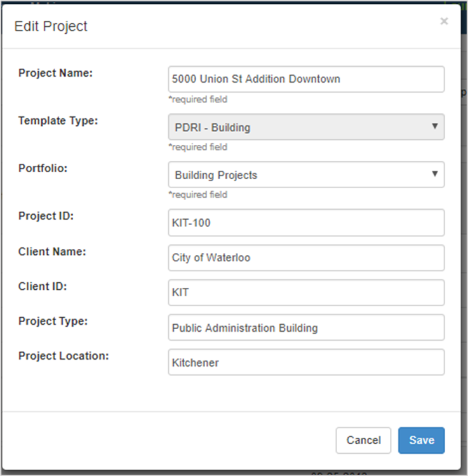Open the Template Type dropdown
Viewport: 468px width, 476px height.
[x=306, y=127]
